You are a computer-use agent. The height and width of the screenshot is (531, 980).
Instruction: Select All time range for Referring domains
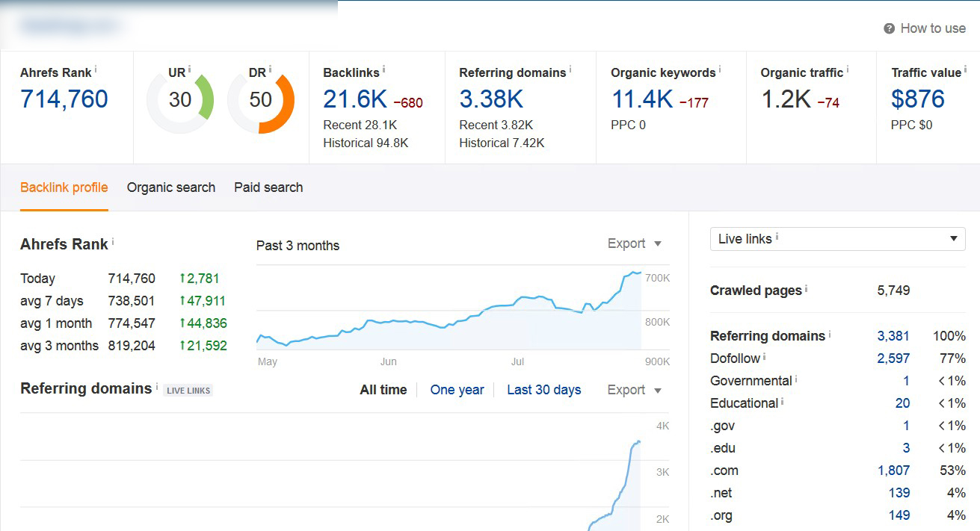point(383,390)
